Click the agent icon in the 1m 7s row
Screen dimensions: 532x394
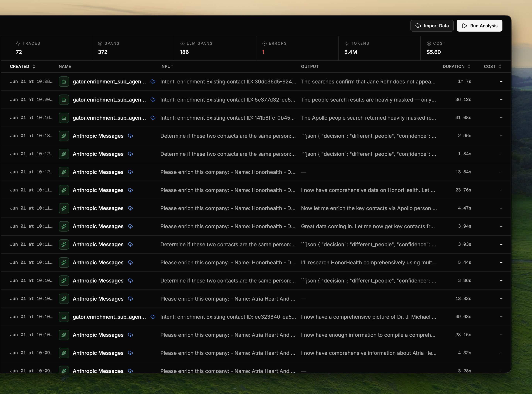pyautogui.click(x=64, y=82)
